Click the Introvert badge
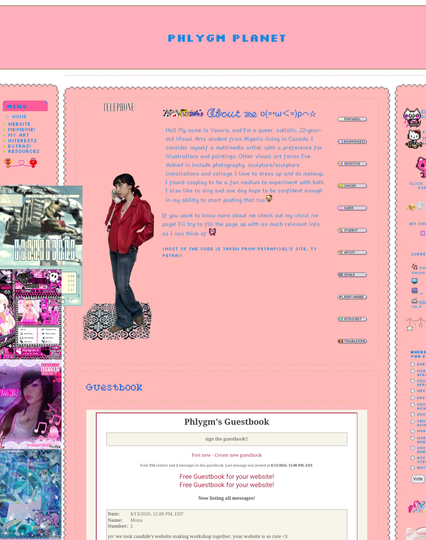426x540 pixels. 352,319
